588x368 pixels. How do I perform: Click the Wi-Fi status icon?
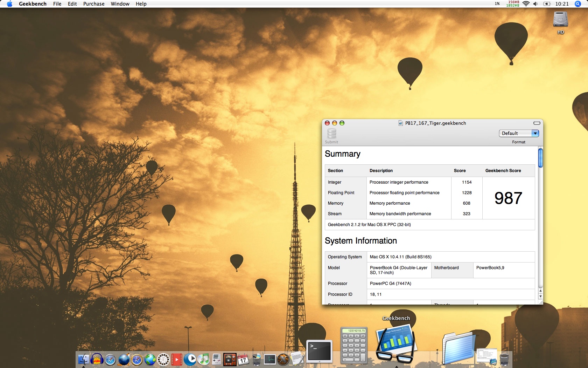pyautogui.click(x=526, y=4)
